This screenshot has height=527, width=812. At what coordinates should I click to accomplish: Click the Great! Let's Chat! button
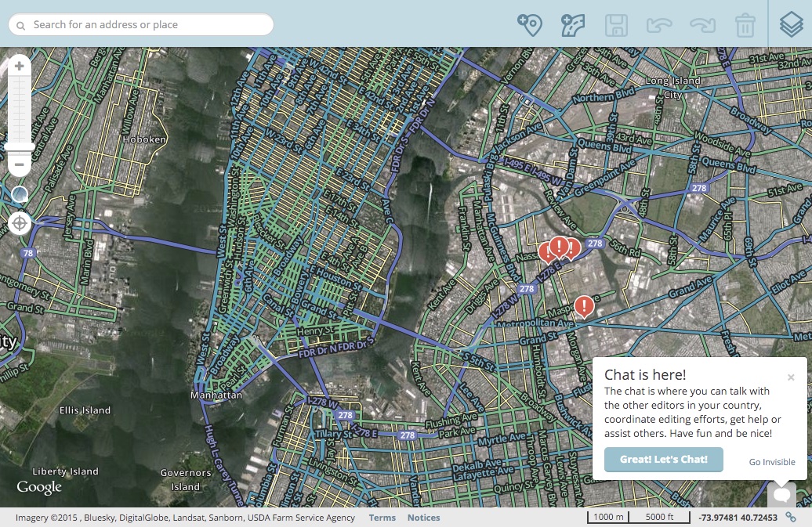pos(663,460)
